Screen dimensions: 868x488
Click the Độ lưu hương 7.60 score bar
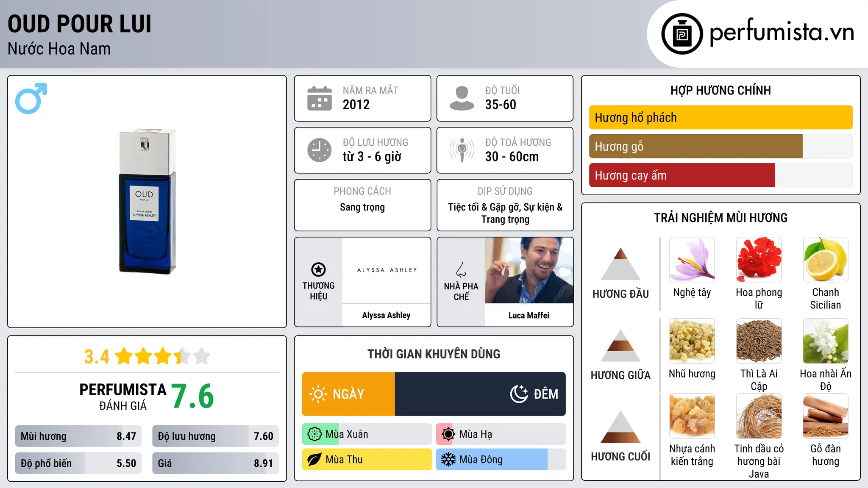pyautogui.click(x=215, y=436)
